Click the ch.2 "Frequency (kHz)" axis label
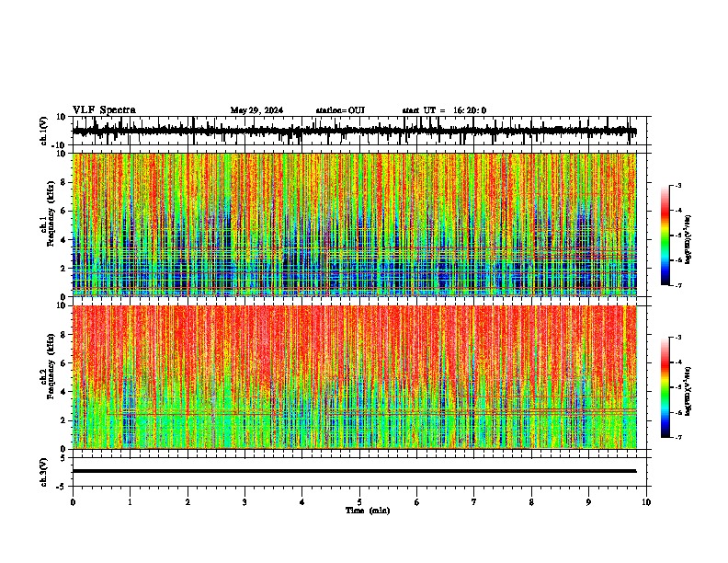This screenshot has height=563, width=728. (51, 366)
